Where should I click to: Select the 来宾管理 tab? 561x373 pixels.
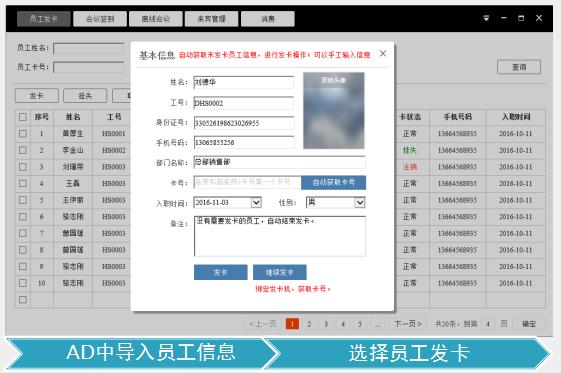click(211, 19)
